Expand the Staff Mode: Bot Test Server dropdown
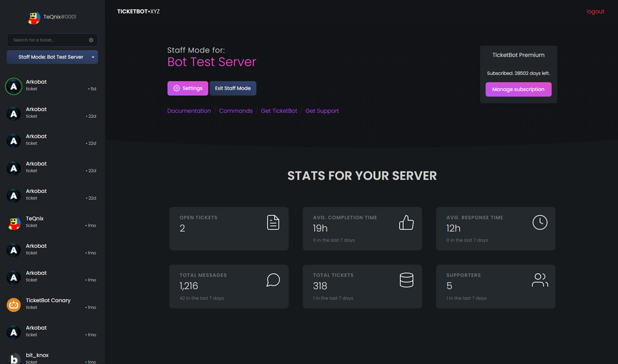The image size is (618, 364). click(x=53, y=57)
